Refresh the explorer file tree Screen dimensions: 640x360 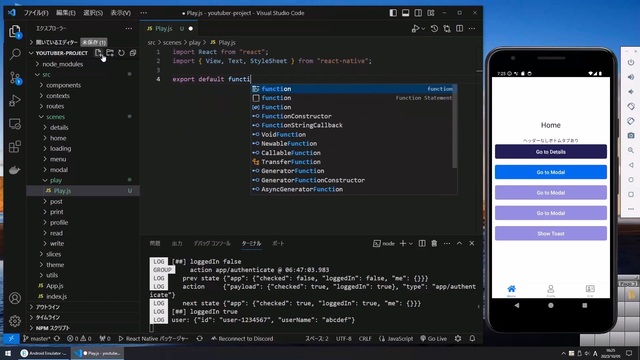pos(121,53)
